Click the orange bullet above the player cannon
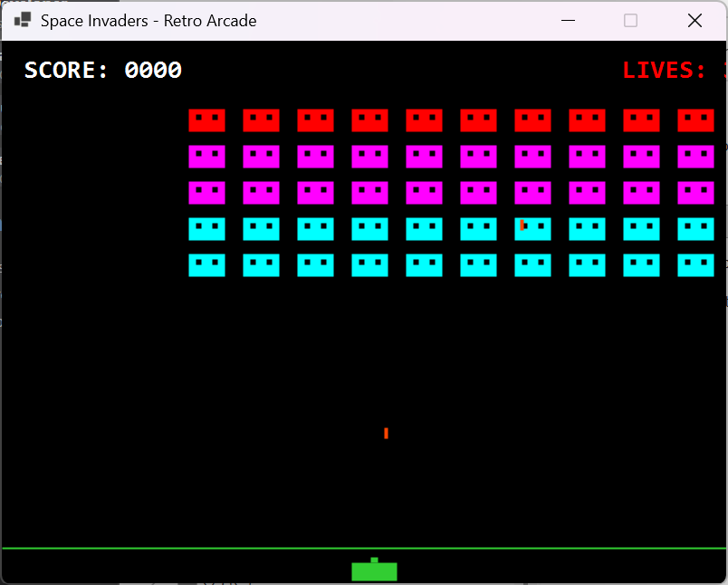This screenshot has width=728, height=585. point(387,433)
